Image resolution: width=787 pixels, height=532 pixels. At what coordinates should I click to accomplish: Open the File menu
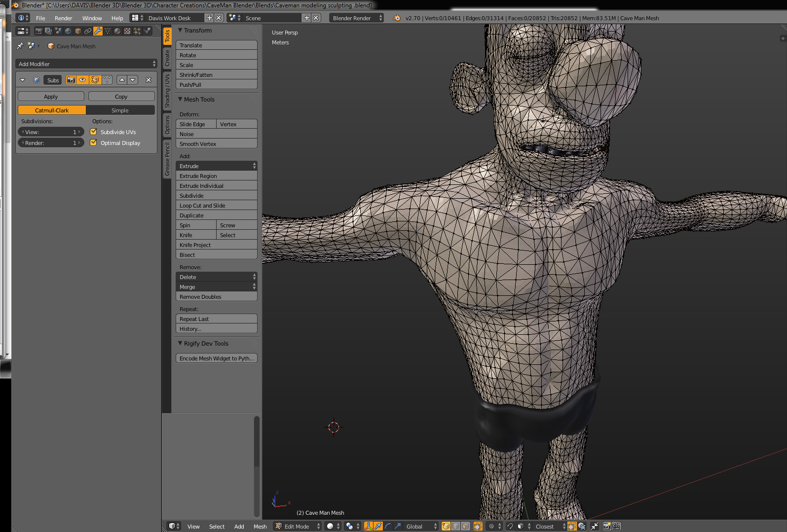click(40, 18)
